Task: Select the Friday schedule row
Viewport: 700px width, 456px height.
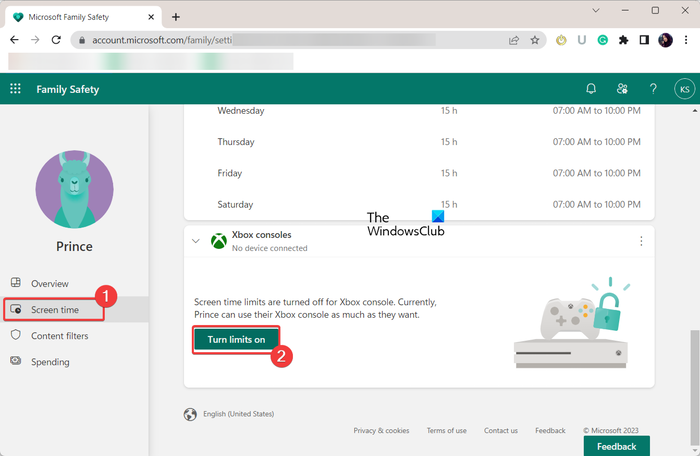Action: 419,173
